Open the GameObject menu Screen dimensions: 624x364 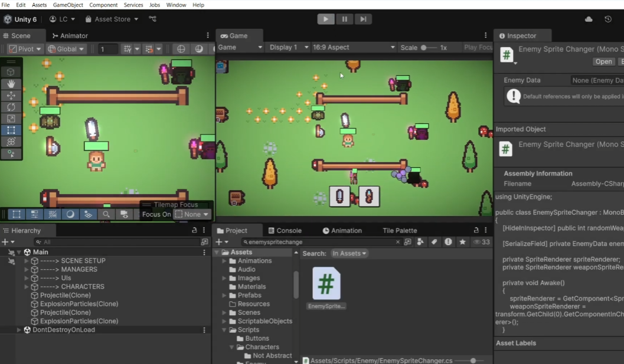coord(68,5)
